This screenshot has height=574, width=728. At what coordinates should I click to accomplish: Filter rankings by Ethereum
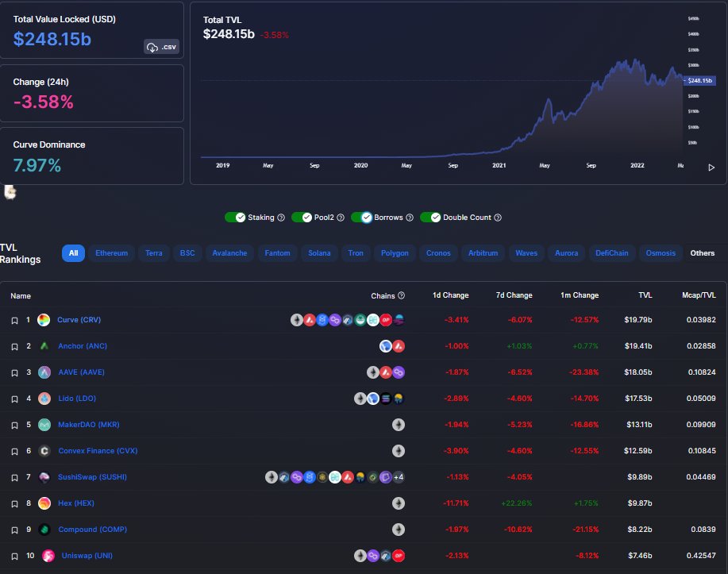[111, 253]
